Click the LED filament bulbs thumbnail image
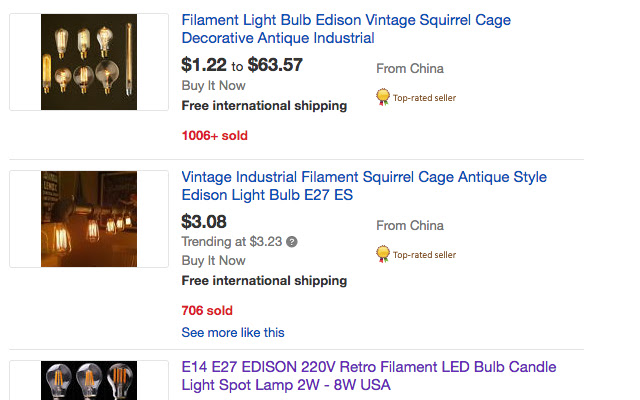The width and height of the screenshot is (640, 400). (x=89, y=381)
